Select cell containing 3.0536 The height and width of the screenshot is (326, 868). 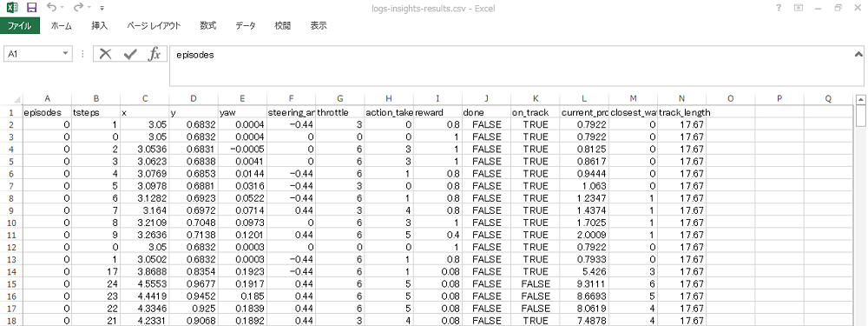click(x=144, y=150)
